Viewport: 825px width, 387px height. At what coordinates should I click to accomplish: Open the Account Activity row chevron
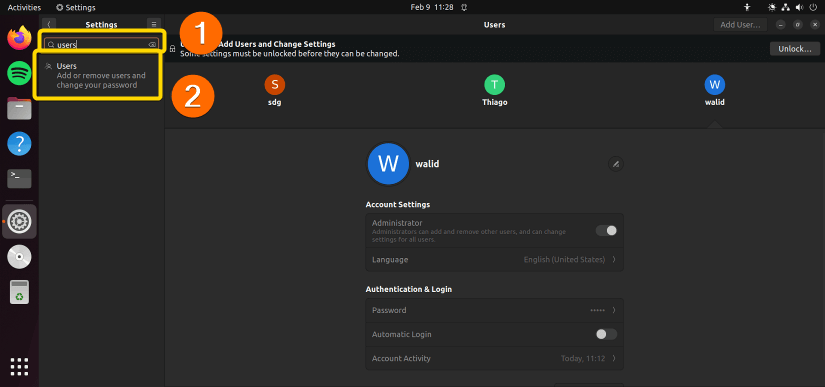(x=614, y=359)
